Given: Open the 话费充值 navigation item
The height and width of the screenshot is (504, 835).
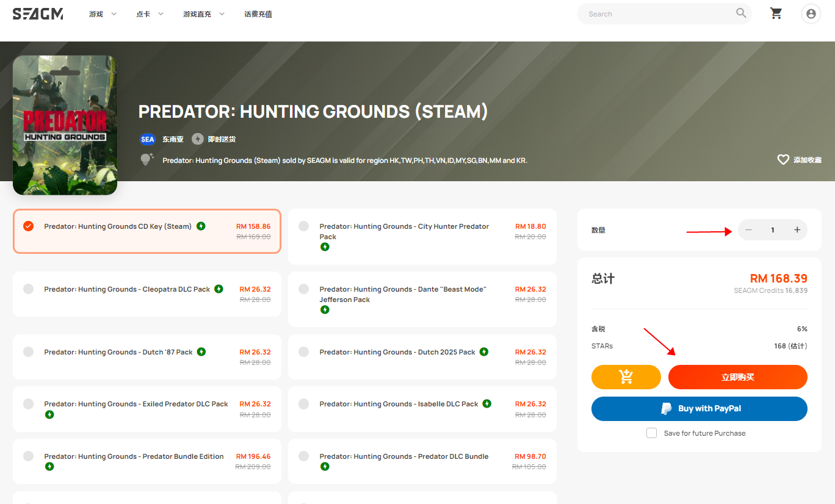Looking at the screenshot, I should tap(258, 14).
